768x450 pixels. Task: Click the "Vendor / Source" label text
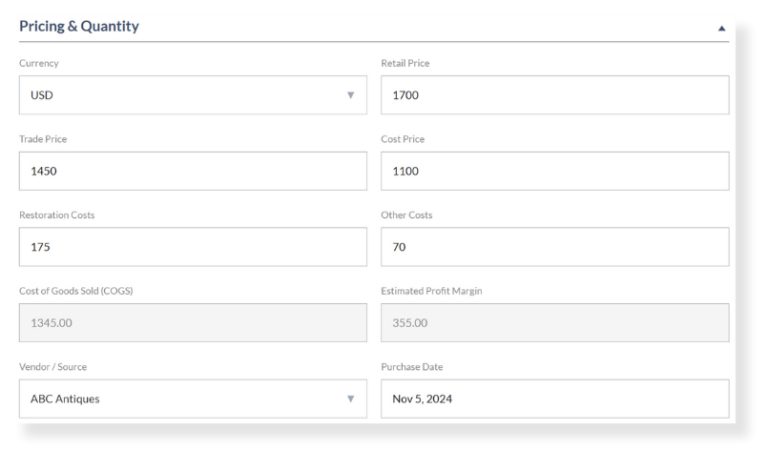click(x=53, y=367)
